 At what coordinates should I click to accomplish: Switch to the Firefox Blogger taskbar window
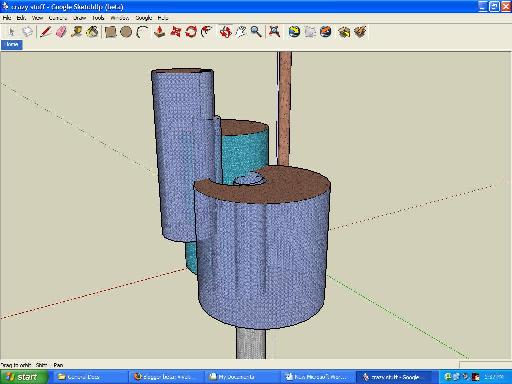click(166, 377)
